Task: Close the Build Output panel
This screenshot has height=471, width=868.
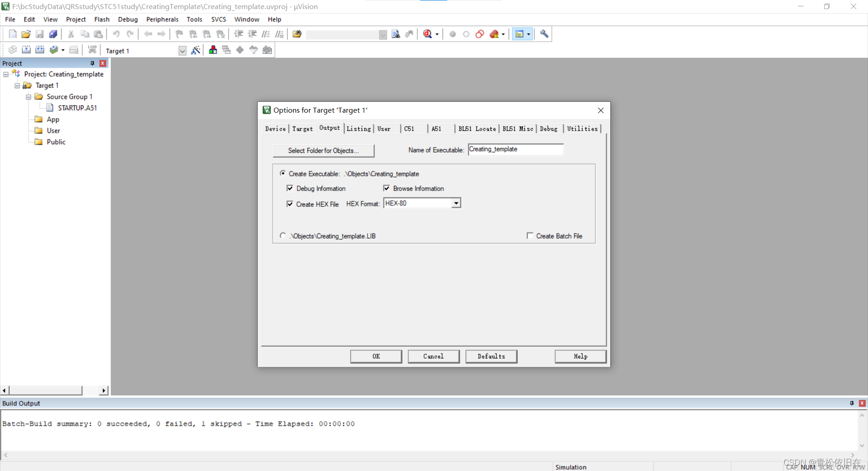Action: click(862, 403)
